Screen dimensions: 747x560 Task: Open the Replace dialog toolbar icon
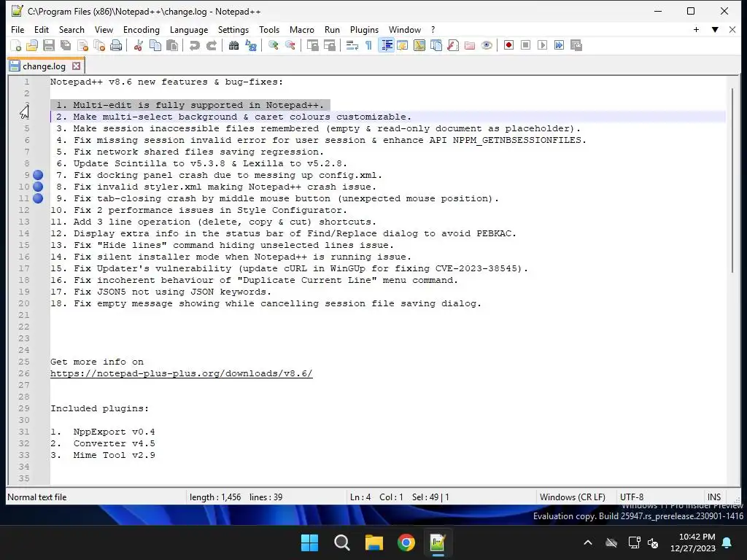point(251,46)
